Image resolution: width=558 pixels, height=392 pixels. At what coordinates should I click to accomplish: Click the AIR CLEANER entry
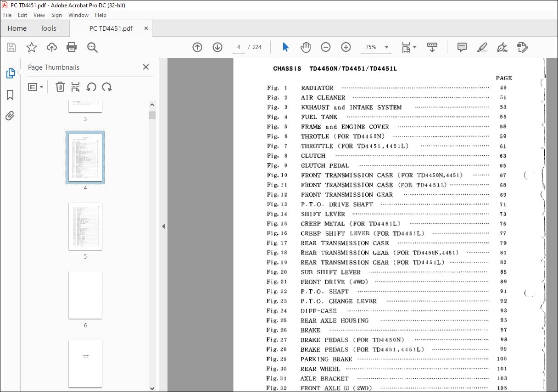[x=323, y=97]
